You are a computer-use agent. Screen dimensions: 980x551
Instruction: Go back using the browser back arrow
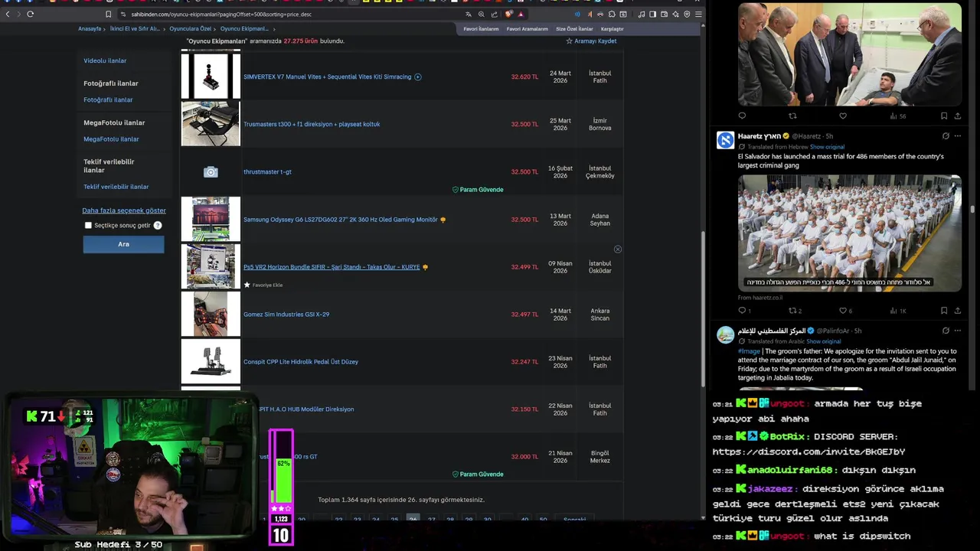coord(8,14)
